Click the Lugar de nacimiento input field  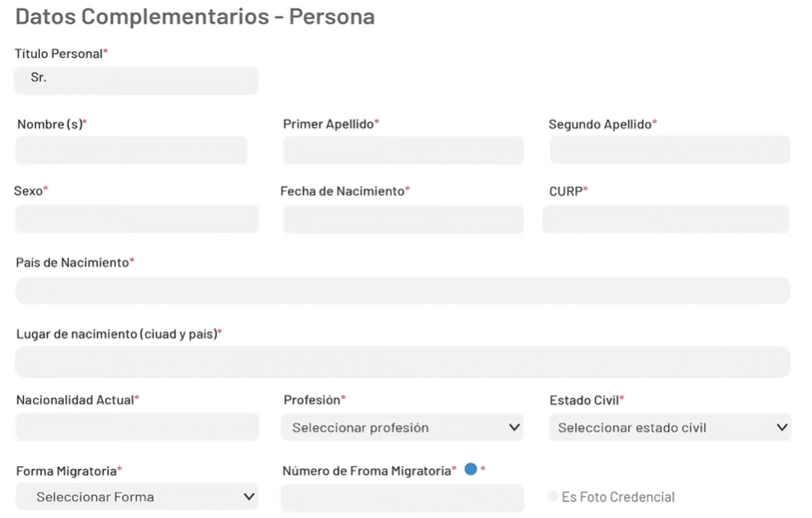pyautogui.click(x=403, y=361)
